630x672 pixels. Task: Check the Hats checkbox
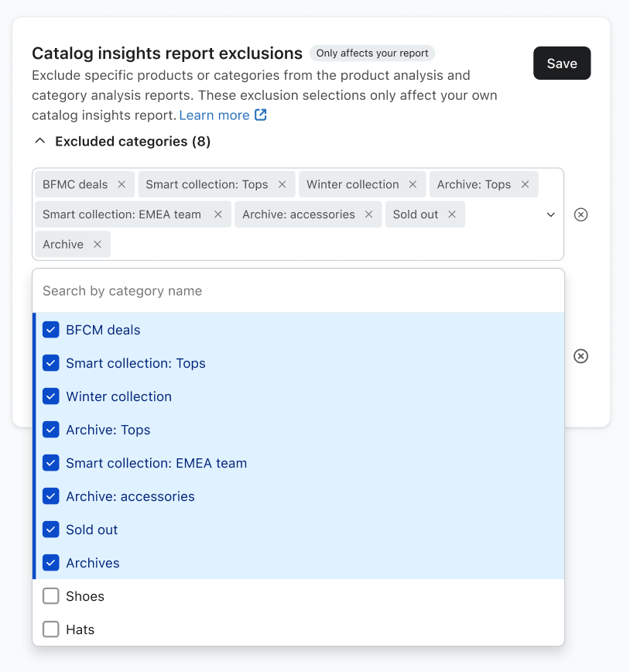pyautogui.click(x=50, y=629)
